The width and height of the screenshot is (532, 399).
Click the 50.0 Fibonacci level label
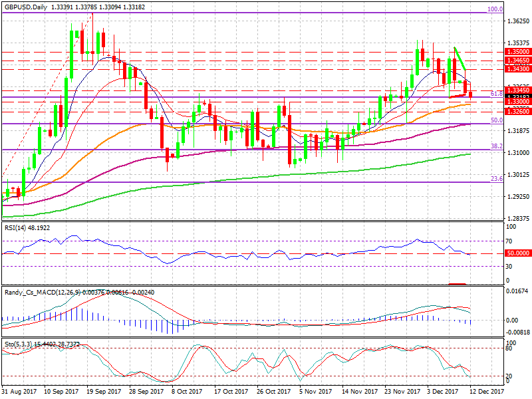(x=497, y=120)
